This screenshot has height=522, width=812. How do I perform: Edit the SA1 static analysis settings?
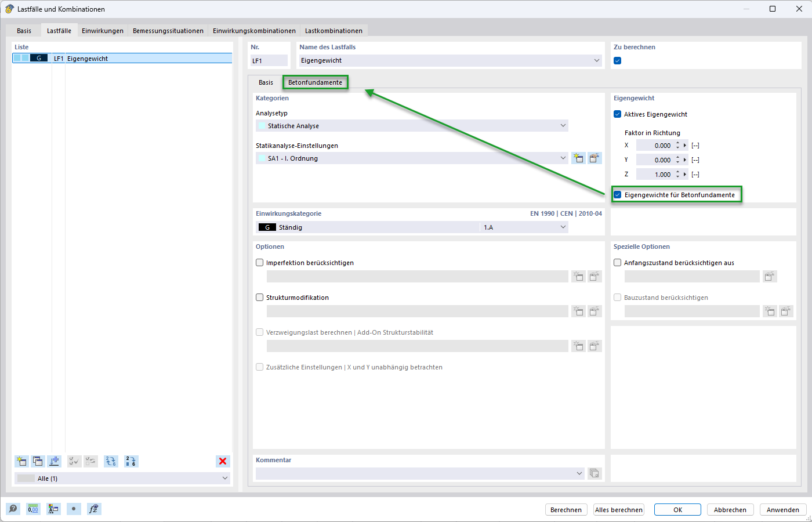click(x=594, y=158)
